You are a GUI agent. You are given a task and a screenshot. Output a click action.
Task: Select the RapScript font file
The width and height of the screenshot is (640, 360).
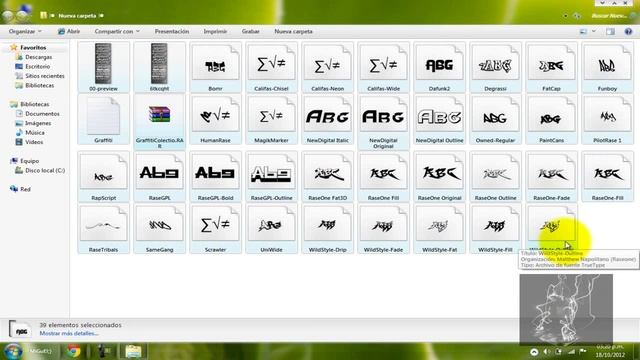pyautogui.click(x=103, y=176)
